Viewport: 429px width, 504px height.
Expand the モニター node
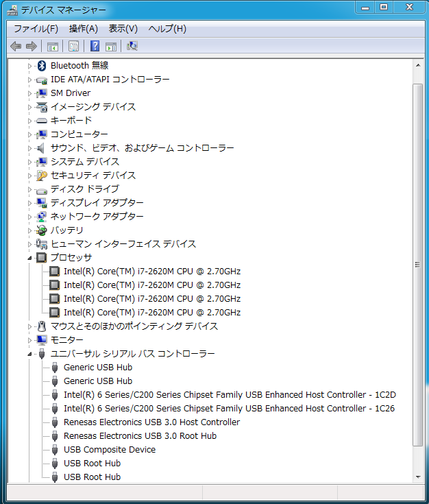(29, 340)
